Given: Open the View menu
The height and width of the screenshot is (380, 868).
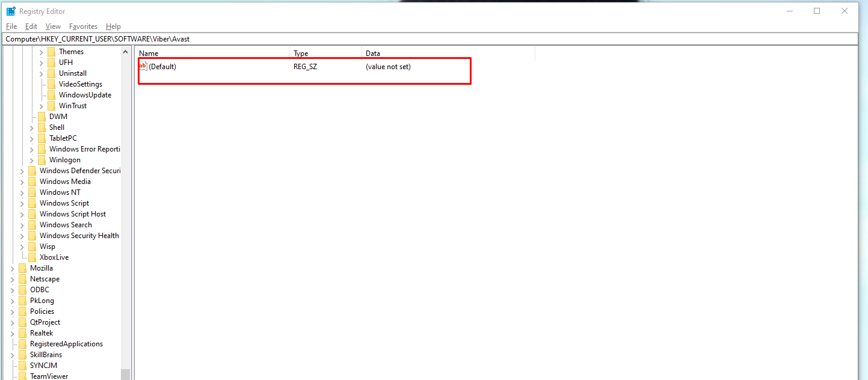Looking at the screenshot, I should [53, 26].
